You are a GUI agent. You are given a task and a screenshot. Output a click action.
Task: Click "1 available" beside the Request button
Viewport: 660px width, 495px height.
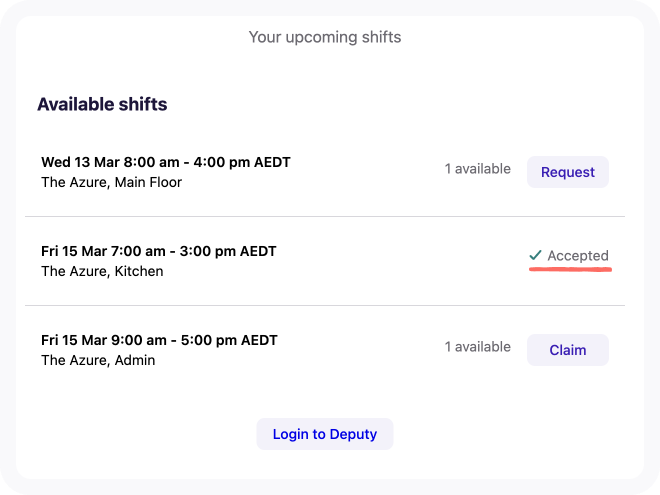coord(478,169)
